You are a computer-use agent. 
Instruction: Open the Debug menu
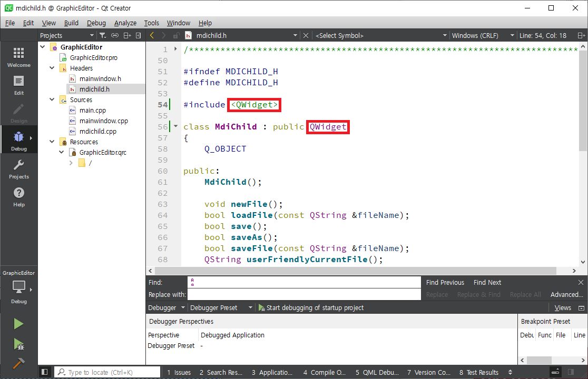point(96,23)
